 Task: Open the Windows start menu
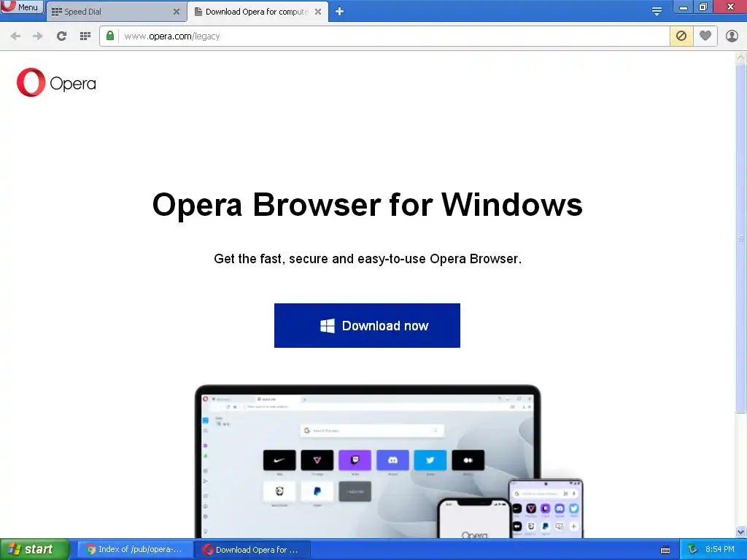pos(35,550)
